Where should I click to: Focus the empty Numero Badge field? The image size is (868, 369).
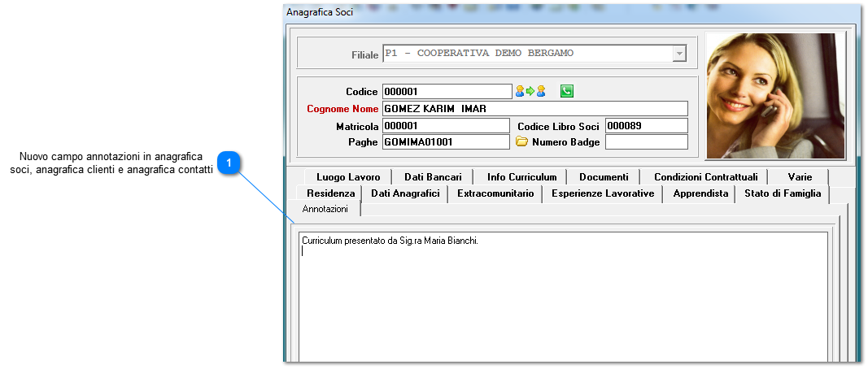coord(647,142)
